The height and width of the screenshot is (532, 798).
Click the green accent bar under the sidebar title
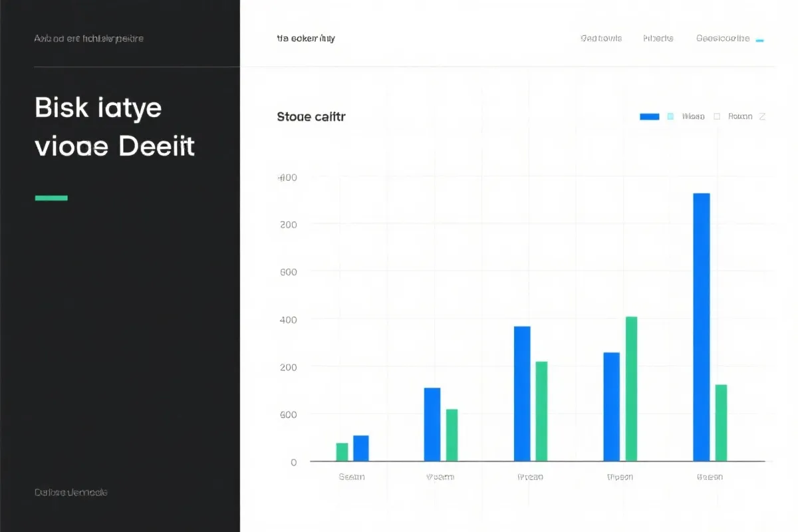point(51,198)
